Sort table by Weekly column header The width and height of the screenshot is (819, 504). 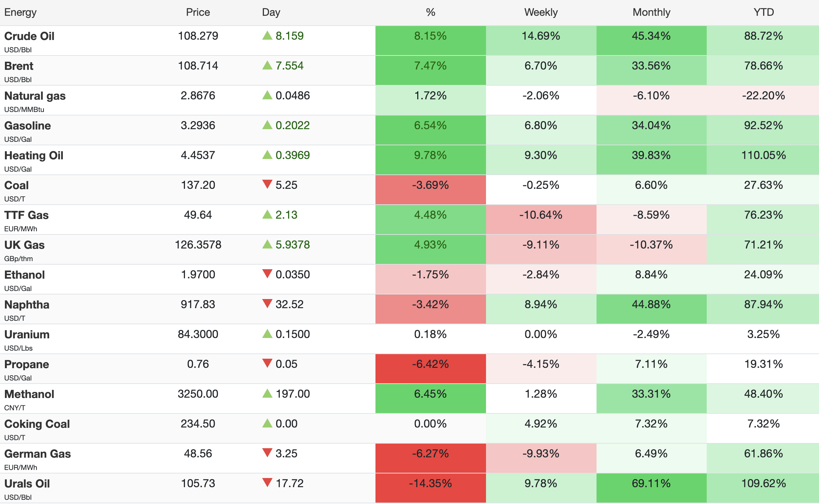(x=541, y=12)
